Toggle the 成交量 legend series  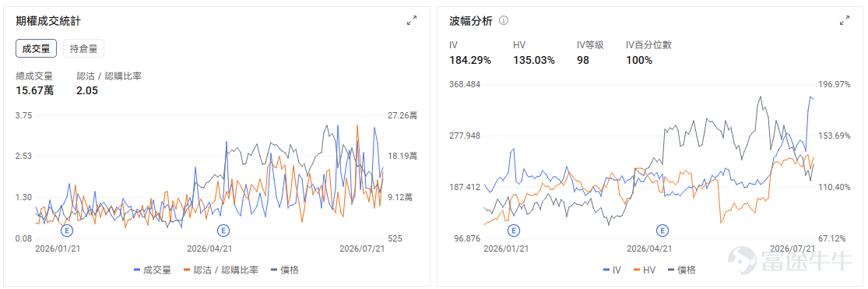pos(153,270)
